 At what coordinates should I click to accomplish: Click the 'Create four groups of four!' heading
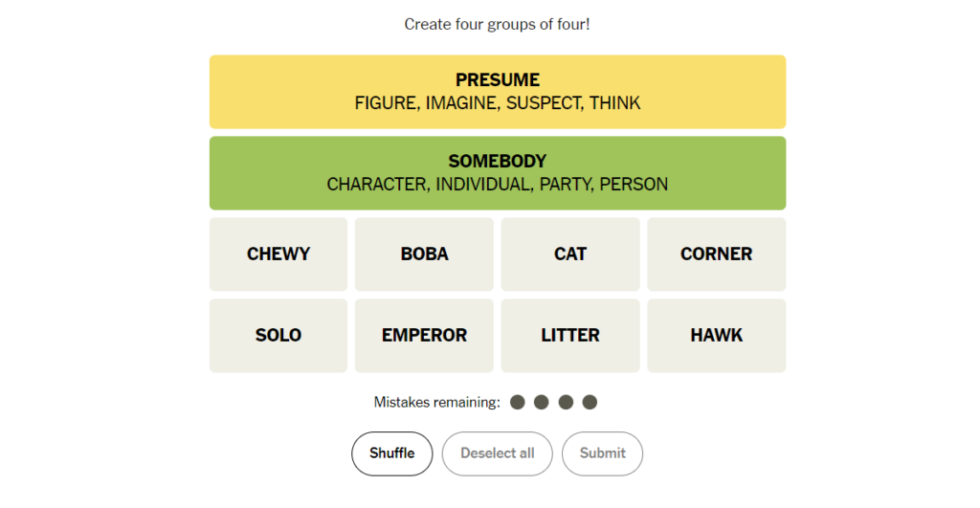(498, 24)
